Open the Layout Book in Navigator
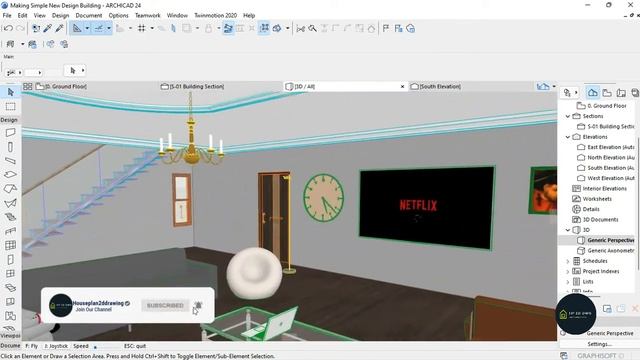Screen dimensions: 640x360 [x=621, y=93]
